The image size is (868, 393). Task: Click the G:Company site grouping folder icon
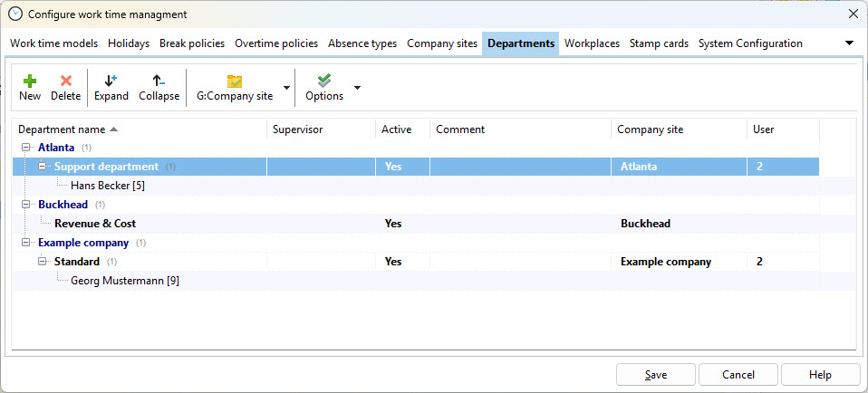click(235, 81)
